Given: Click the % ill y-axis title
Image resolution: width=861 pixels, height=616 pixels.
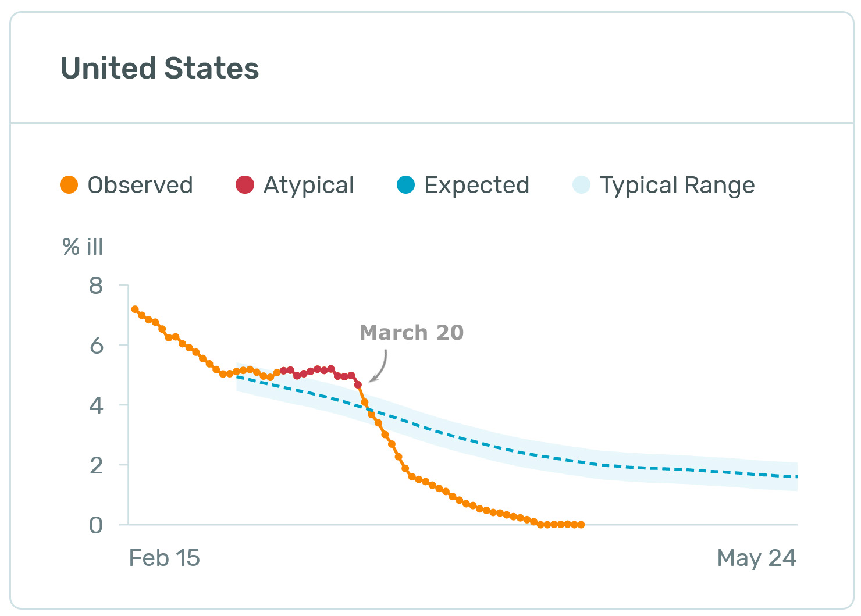Looking at the screenshot, I should 83,247.
